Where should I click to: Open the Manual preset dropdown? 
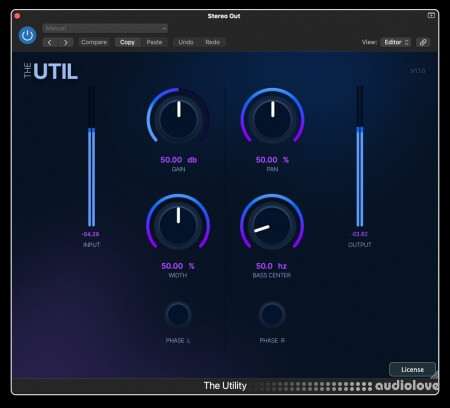tap(105, 28)
